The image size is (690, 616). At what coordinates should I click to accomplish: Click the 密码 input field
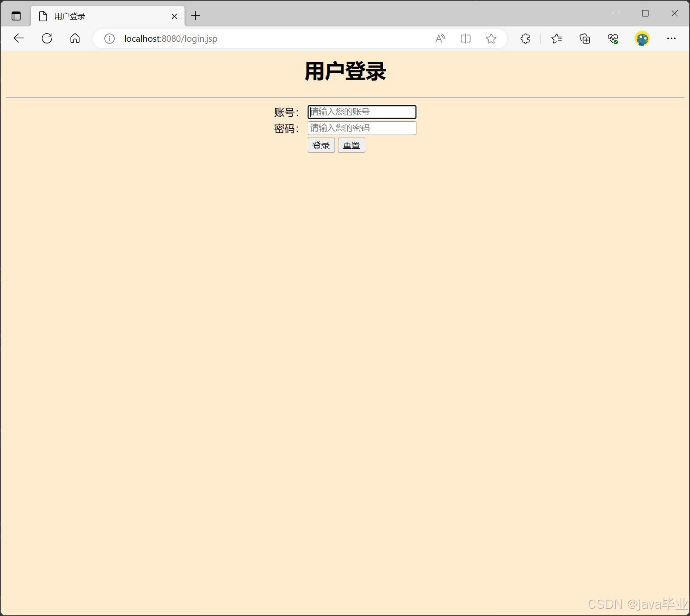[x=361, y=128]
